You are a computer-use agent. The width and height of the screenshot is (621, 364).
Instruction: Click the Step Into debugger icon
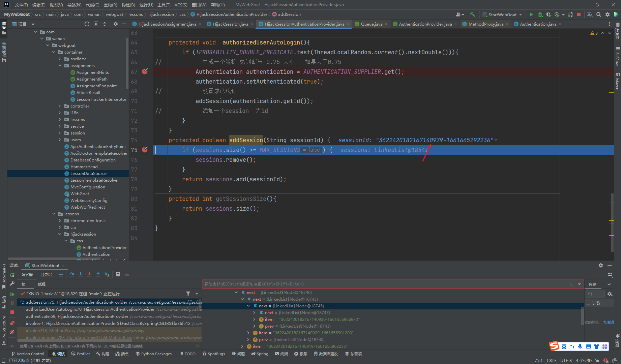(81, 274)
